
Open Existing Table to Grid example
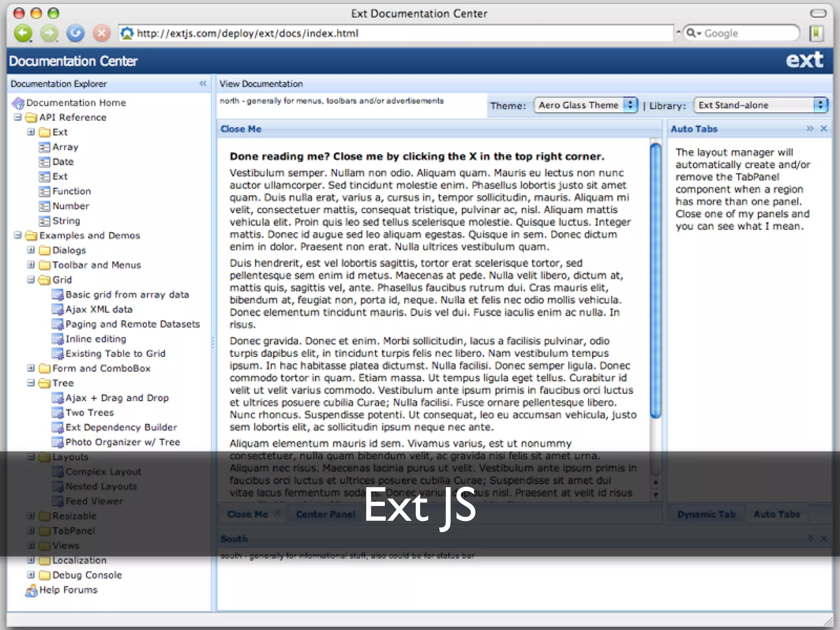coord(115,354)
